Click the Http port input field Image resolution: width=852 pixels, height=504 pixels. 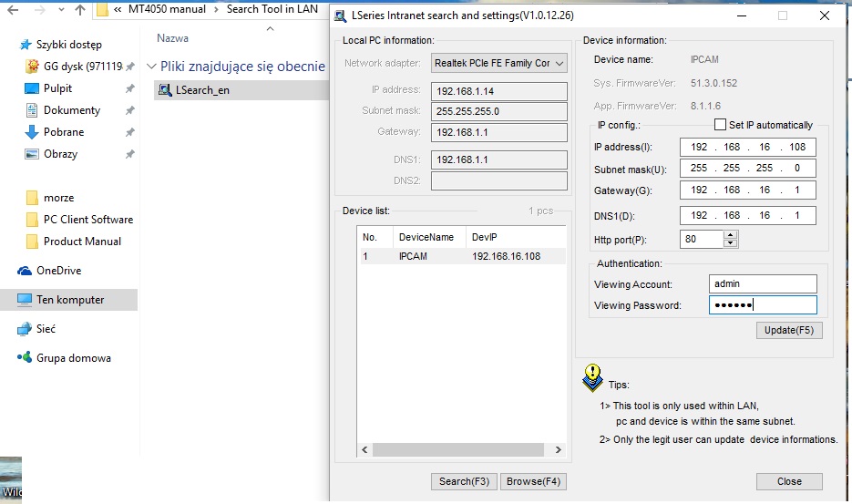click(x=702, y=239)
